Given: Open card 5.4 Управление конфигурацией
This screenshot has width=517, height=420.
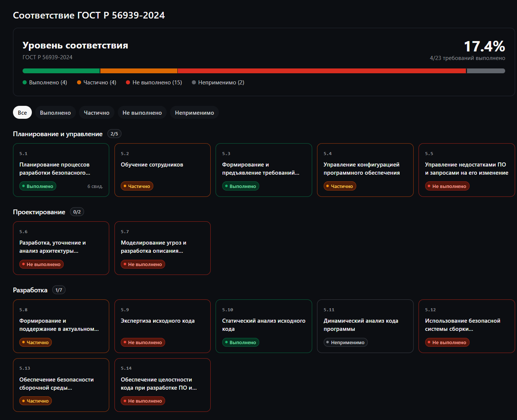Looking at the screenshot, I should click(x=365, y=170).
